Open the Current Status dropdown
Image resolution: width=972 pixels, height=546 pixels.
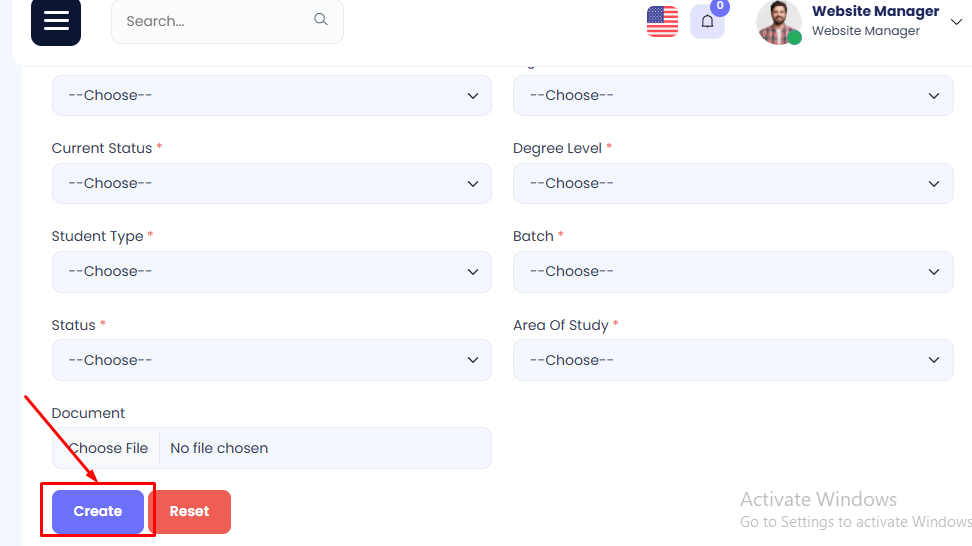[271, 184]
